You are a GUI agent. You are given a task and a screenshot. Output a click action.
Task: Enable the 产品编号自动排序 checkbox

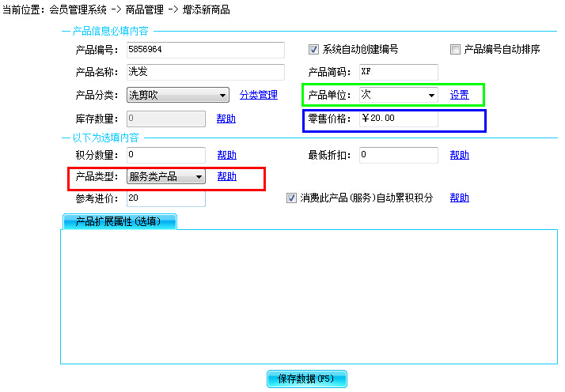click(x=455, y=49)
